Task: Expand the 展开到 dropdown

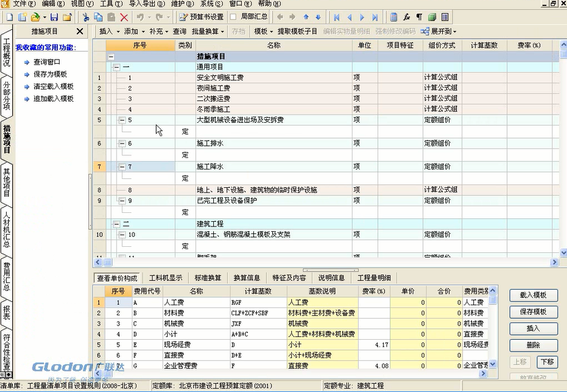Action: pyautogui.click(x=439, y=31)
